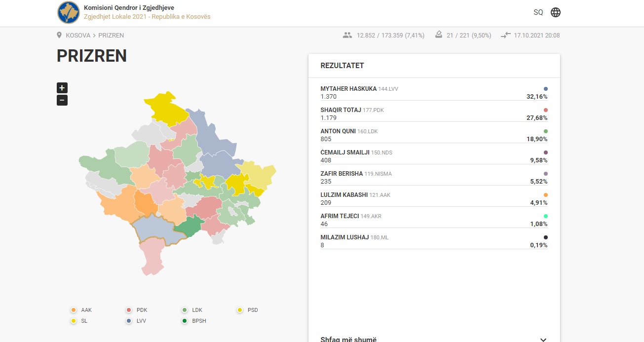Toggle the AAK legend marker
The height and width of the screenshot is (342, 644).
tap(74, 310)
